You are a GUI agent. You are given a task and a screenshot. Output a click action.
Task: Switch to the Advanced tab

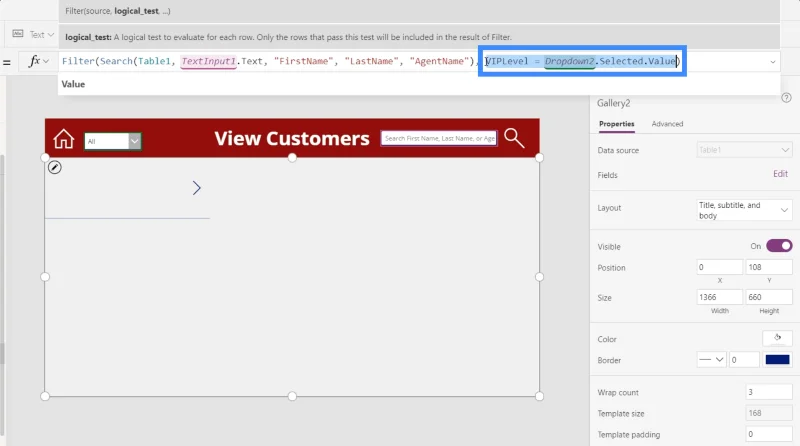coord(667,124)
